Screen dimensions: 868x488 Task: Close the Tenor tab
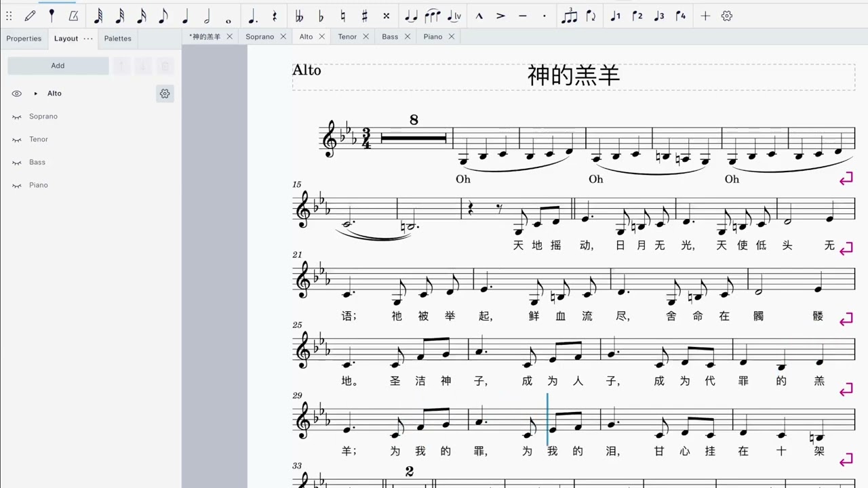tap(366, 37)
